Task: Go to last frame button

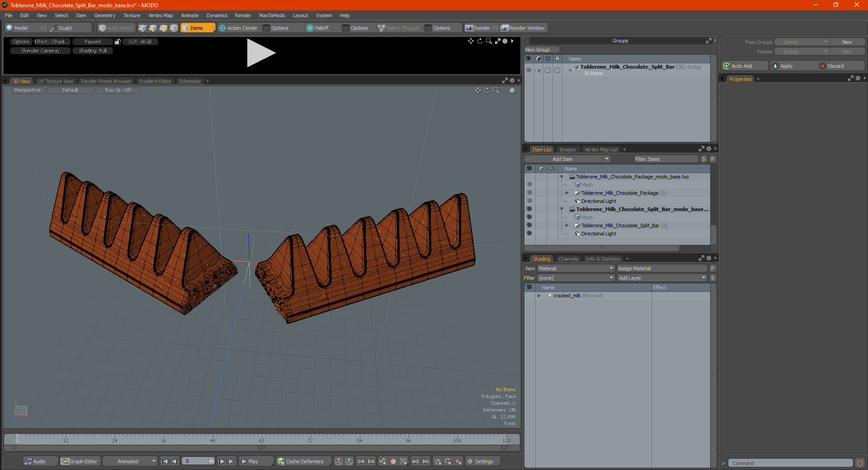Action: coord(232,461)
